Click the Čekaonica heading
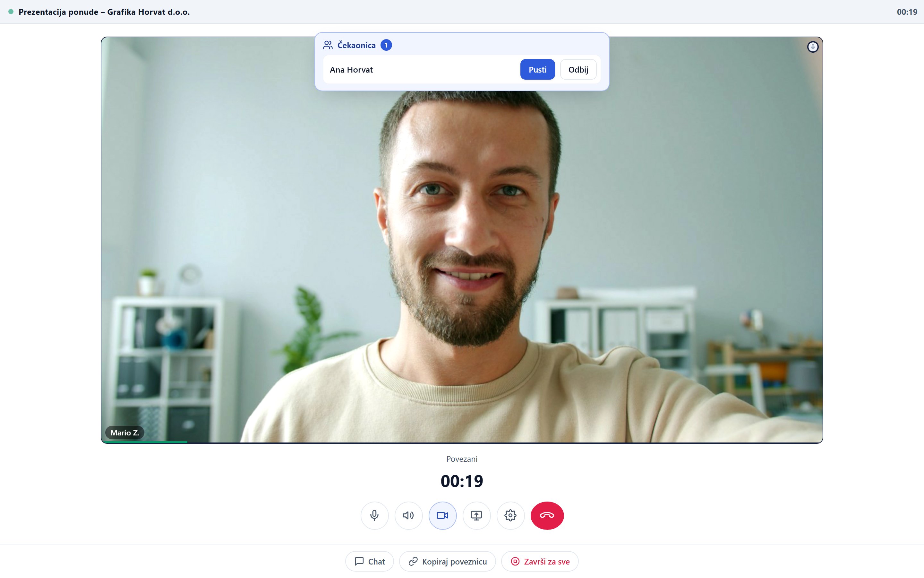Image resolution: width=924 pixels, height=578 pixels. pyautogui.click(x=356, y=45)
